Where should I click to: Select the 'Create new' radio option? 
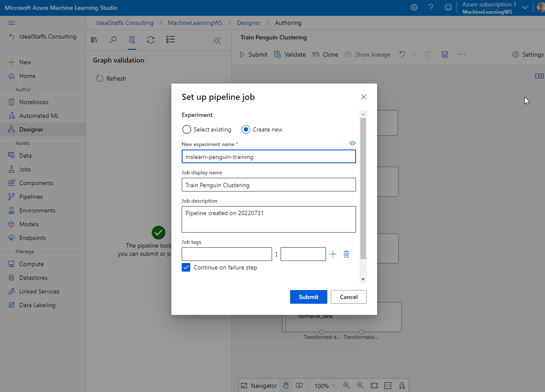coord(246,129)
